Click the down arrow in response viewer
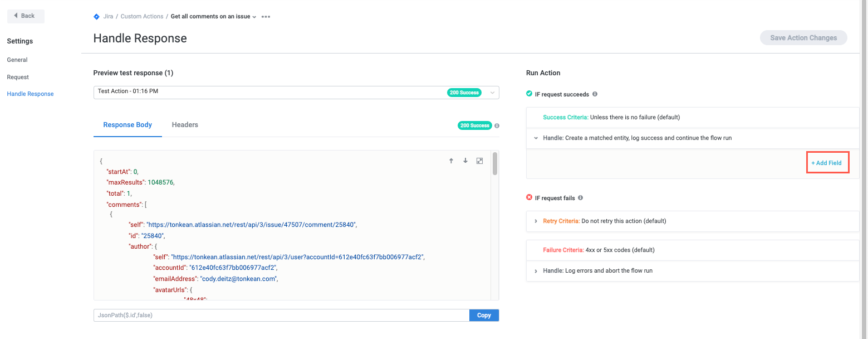Screen dimensions: 868x339 coord(465,161)
